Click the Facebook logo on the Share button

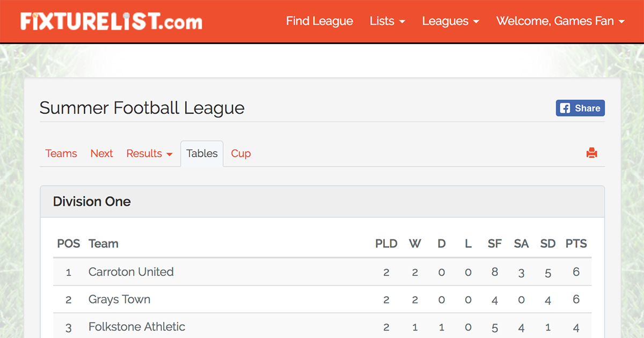tap(566, 108)
